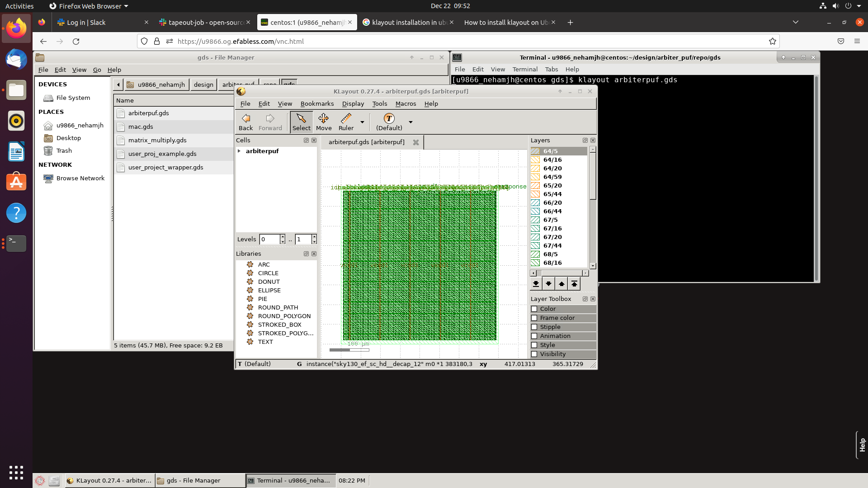Open the Files application from the dock
Viewport: 868px width, 488px height.
coord(16,90)
